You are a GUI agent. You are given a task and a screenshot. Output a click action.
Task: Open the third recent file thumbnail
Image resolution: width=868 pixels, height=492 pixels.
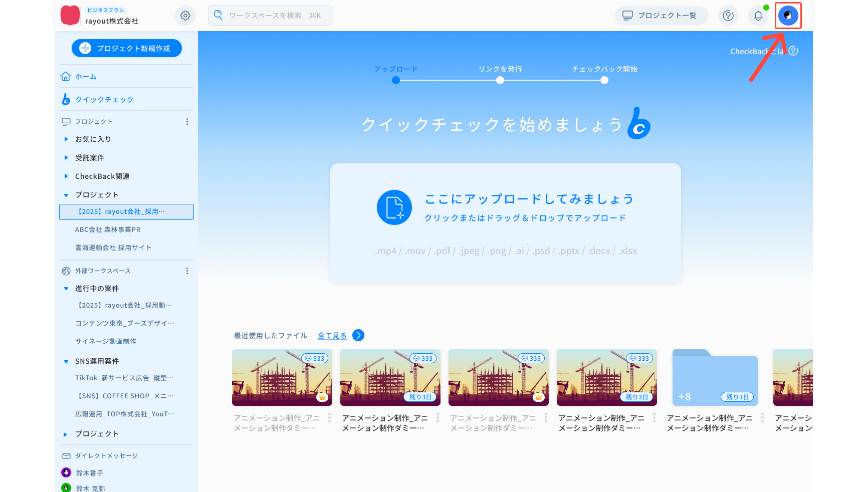(499, 377)
